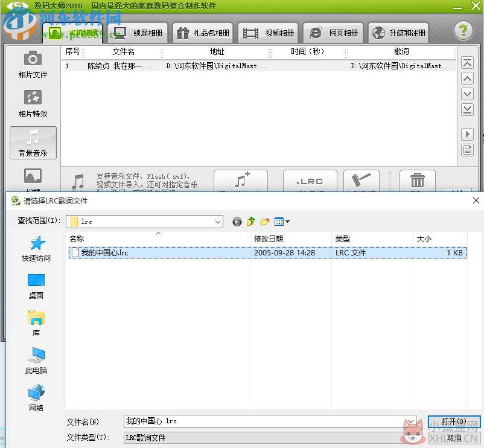This screenshot has height=448, width=484.
Task: Play the selected music track
Action: [467, 134]
